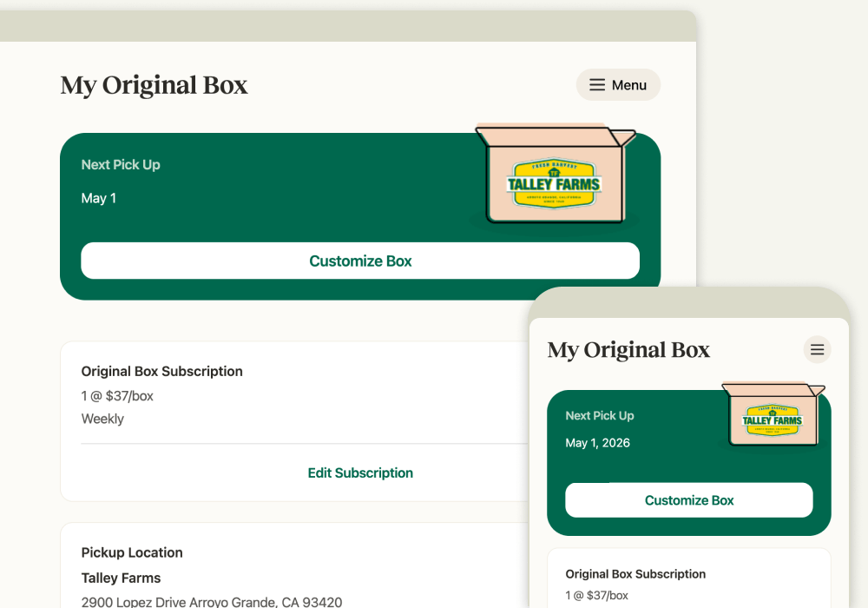Click the Pickup Location heading
This screenshot has height=608, width=868.
pos(132,552)
